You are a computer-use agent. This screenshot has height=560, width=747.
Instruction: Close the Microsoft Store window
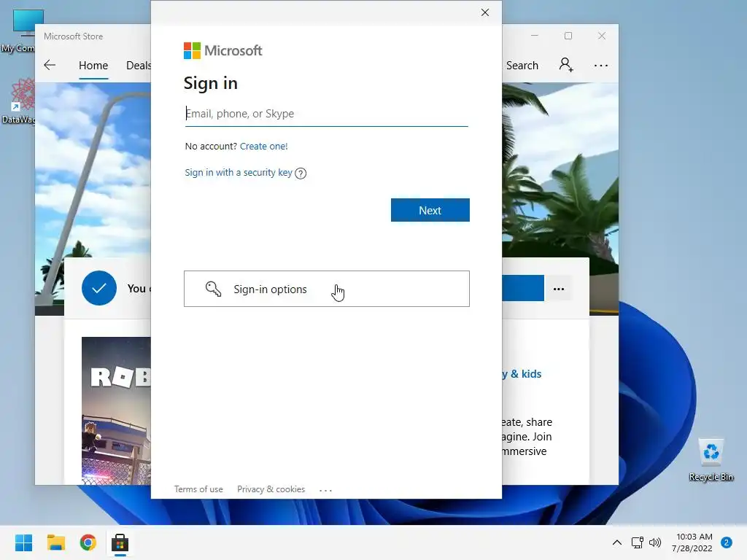(x=602, y=36)
